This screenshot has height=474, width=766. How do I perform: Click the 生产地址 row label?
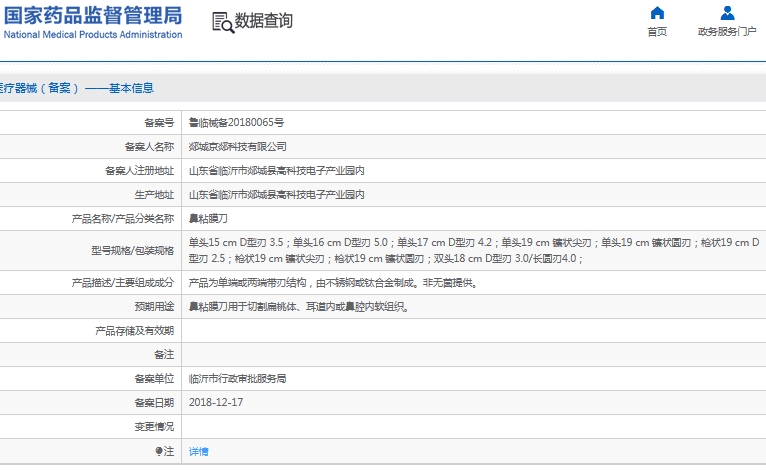coord(154,194)
